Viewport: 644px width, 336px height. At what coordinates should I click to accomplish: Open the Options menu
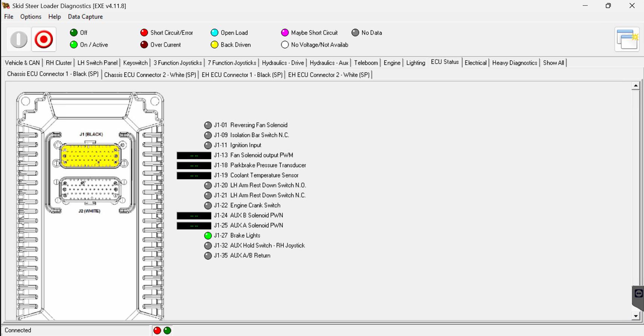[x=31, y=17]
